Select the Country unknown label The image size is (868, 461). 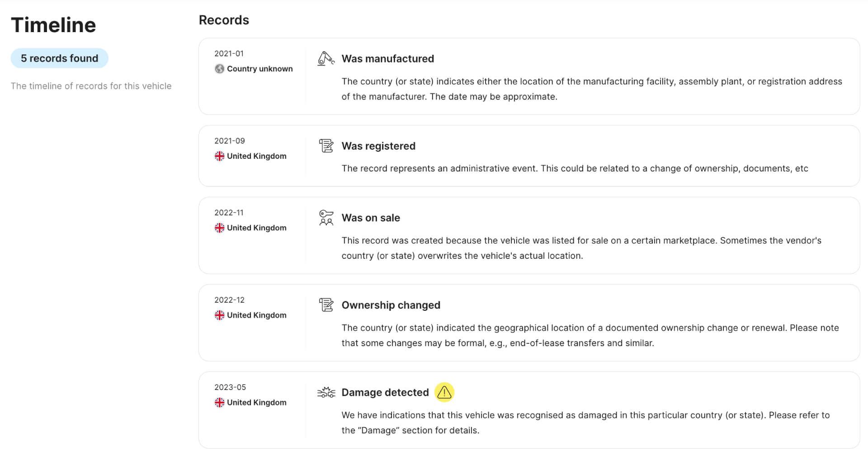[x=259, y=69]
